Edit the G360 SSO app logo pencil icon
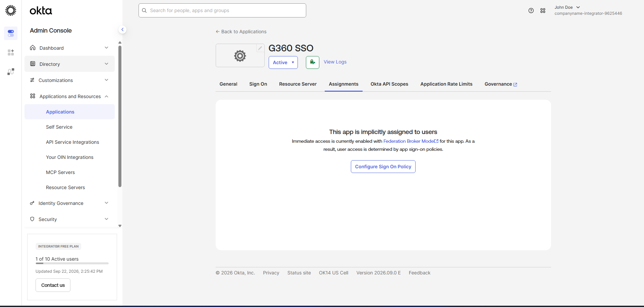Image resolution: width=644 pixels, height=307 pixels. [x=260, y=48]
